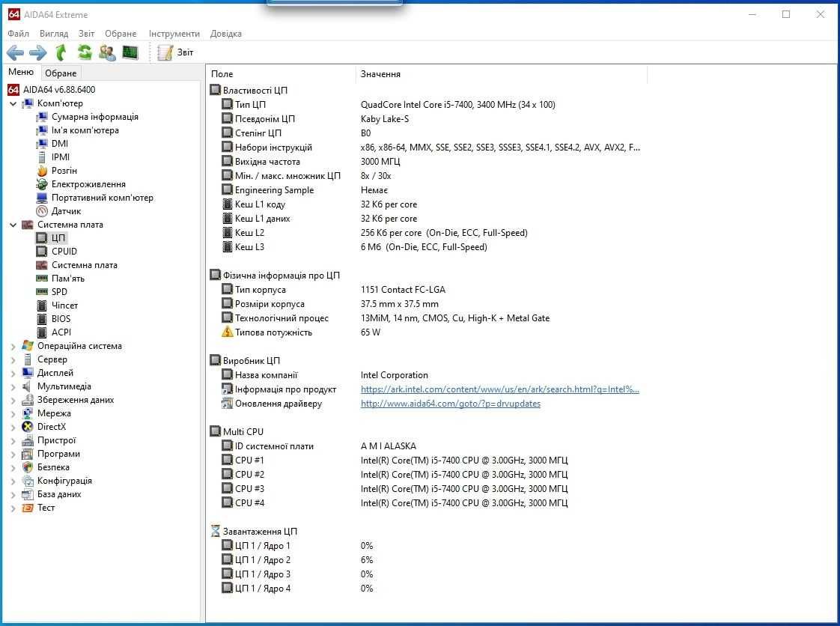Switch to the Меню tab
The height and width of the screenshot is (626, 840).
coord(21,72)
